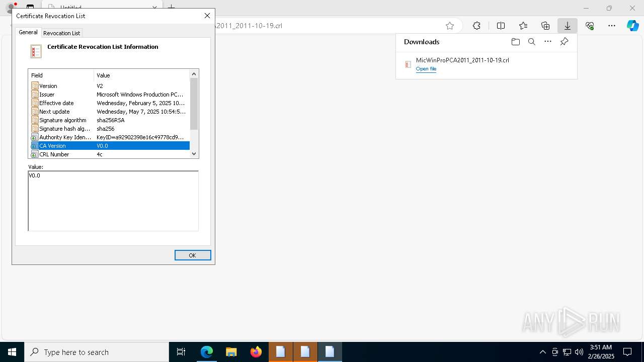The height and width of the screenshot is (362, 644).
Task: Add this page to favorites star
Action: click(450, 26)
